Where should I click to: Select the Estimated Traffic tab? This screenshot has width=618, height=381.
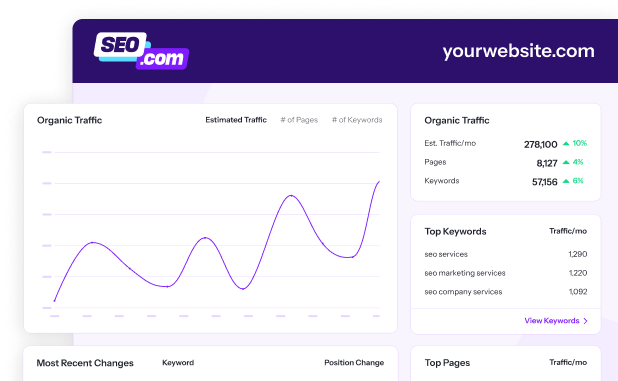pyautogui.click(x=236, y=120)
